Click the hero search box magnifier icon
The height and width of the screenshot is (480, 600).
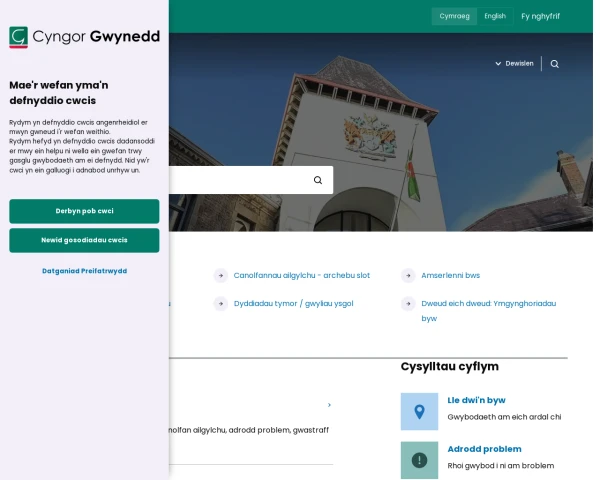pyautogui.click(x=318, y=180)
